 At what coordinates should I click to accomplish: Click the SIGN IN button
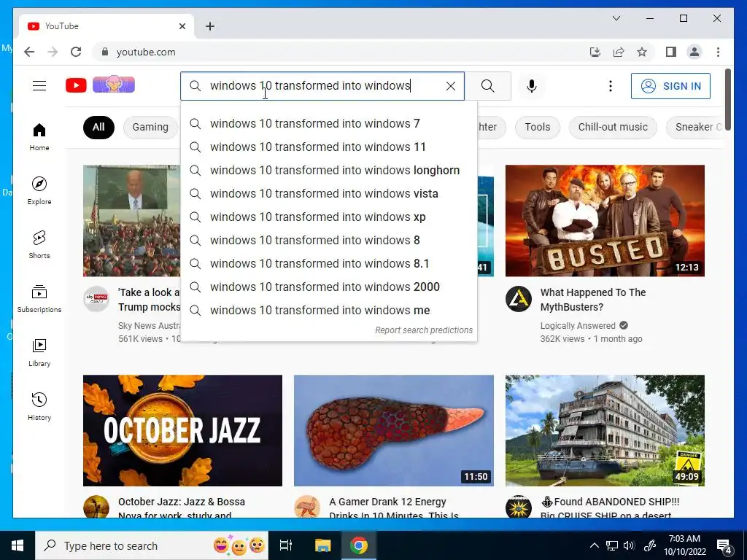click(671, 86)
